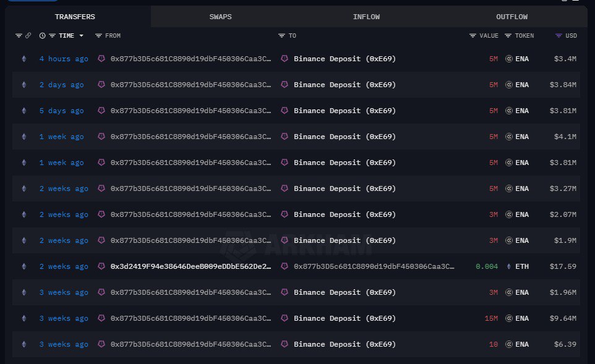
Task: Click the clock icon beside TIME
Action: click(x=43, y=36)
